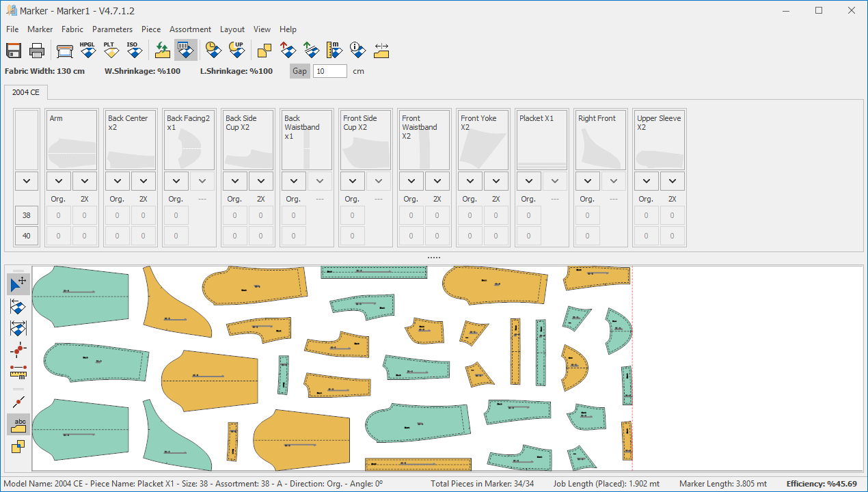868x492 pixels.
Task: Expand the Front Yoke X2 2X dropdown
Action: click(x=496, y=181)
